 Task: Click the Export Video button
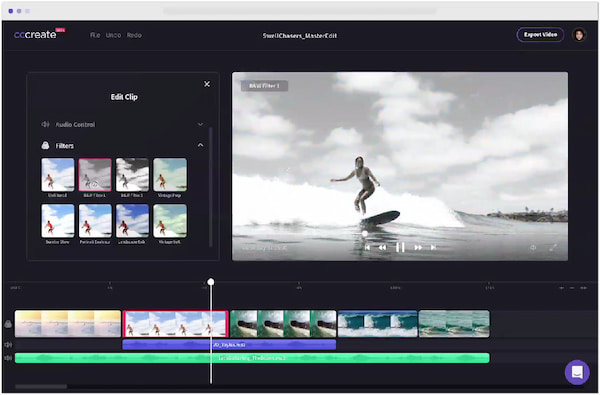(x=540, y=35)
